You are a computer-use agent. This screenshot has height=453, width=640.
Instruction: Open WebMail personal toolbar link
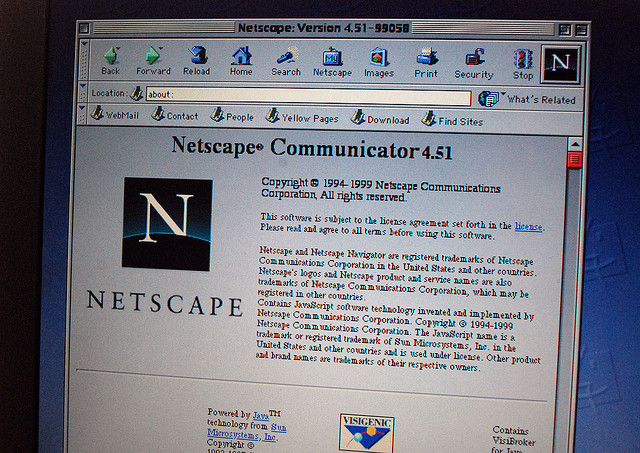[115, 114]
